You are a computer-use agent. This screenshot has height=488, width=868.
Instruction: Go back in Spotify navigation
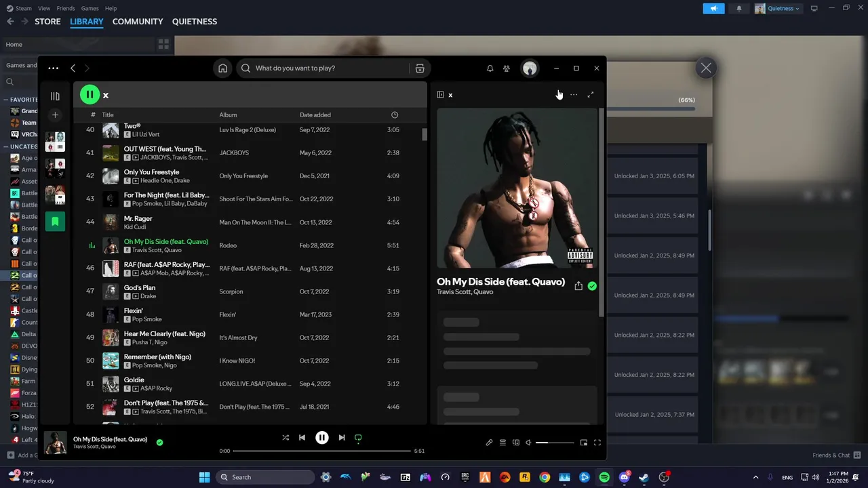click(73, 68)
